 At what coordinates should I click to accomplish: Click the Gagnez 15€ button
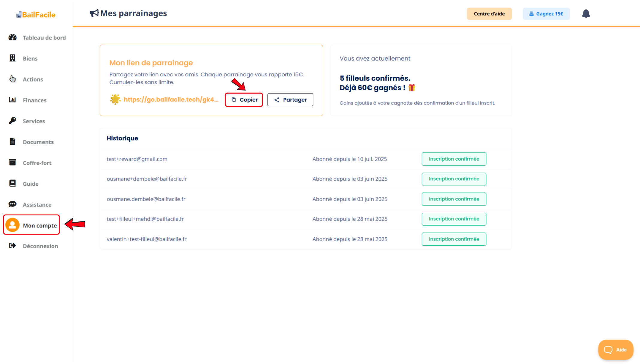pos(546,14)
